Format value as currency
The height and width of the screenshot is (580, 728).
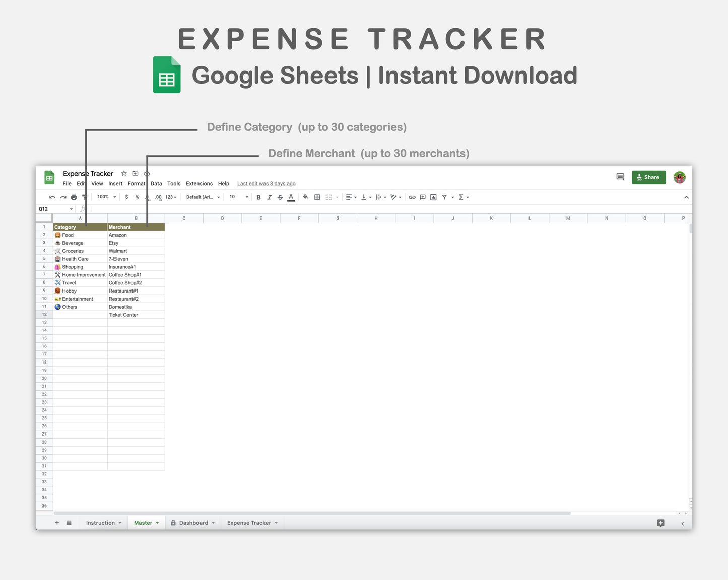point(126,197)
